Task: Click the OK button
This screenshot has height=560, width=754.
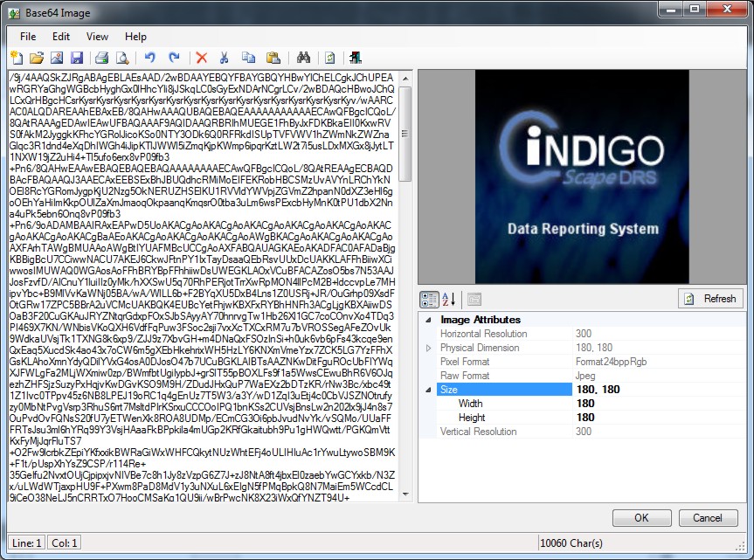Action: [641, 517]
